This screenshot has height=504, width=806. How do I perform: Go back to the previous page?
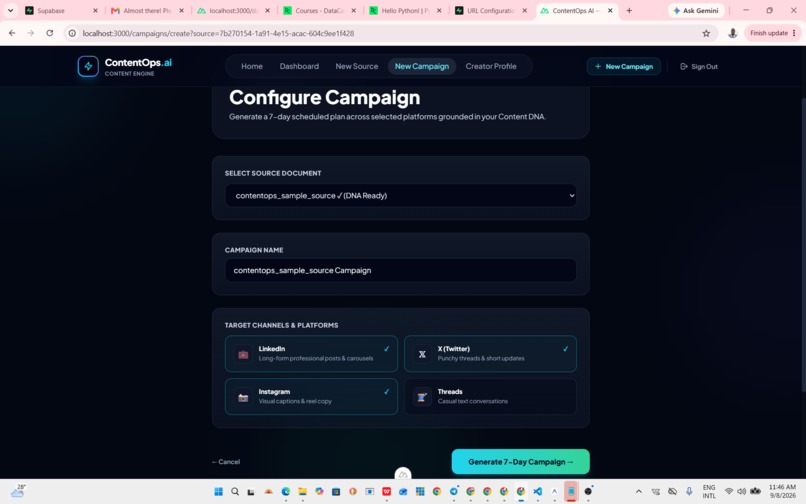pyautogui.click(x=12, y=33)
